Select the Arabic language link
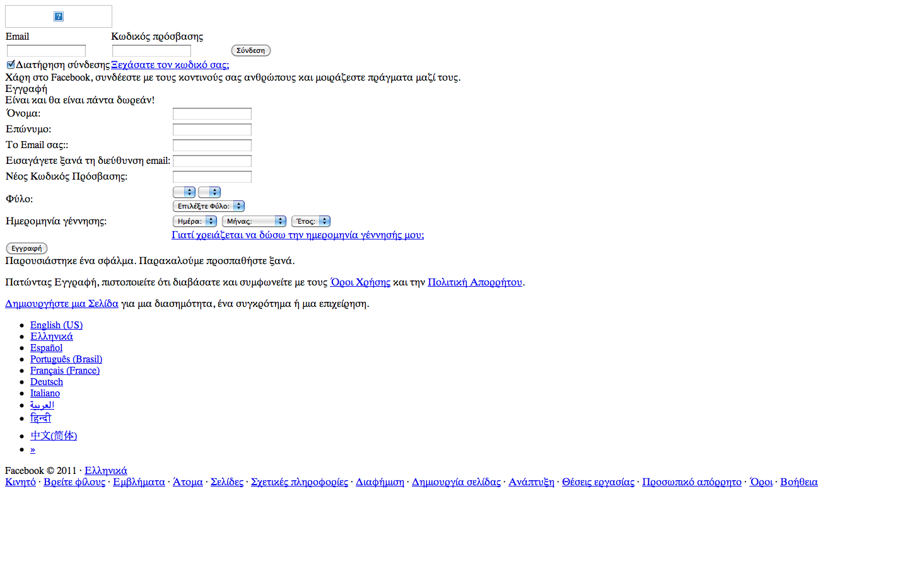This screenshot has width=924, height=588. tap(42, 405)
